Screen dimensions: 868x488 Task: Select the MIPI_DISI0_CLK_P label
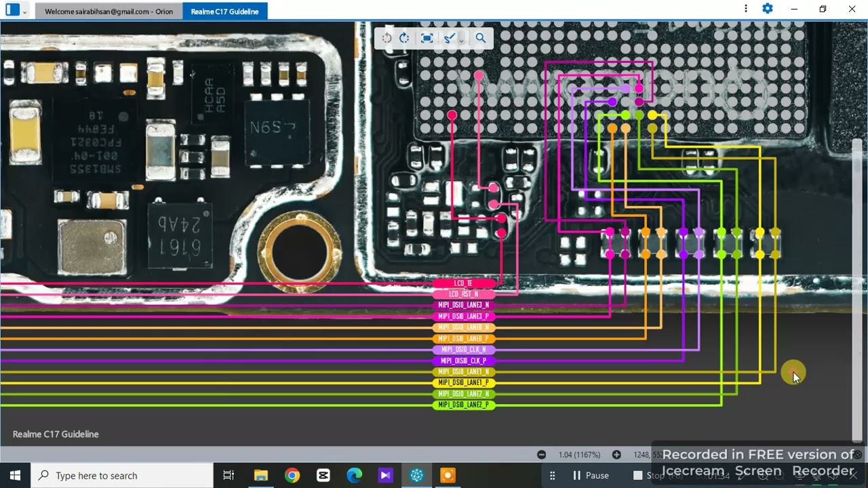[x=464, y=361]
